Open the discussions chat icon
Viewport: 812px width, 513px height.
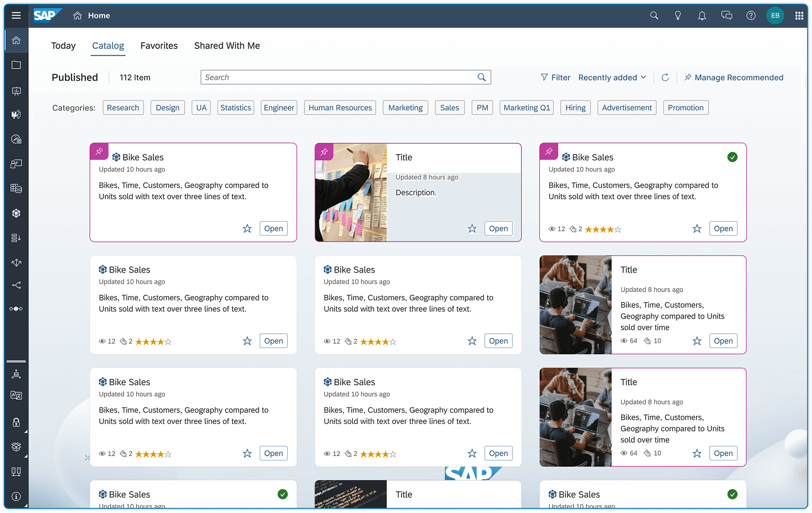coord(727,16)
